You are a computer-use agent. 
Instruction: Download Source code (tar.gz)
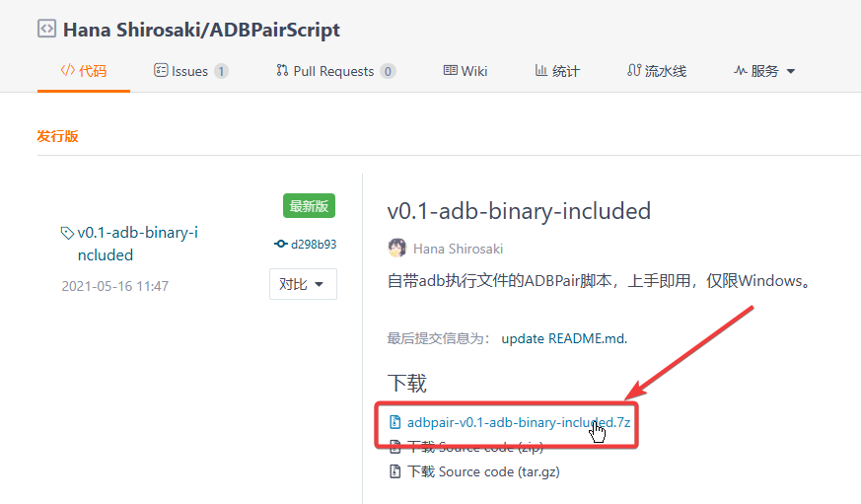[483, 471]
